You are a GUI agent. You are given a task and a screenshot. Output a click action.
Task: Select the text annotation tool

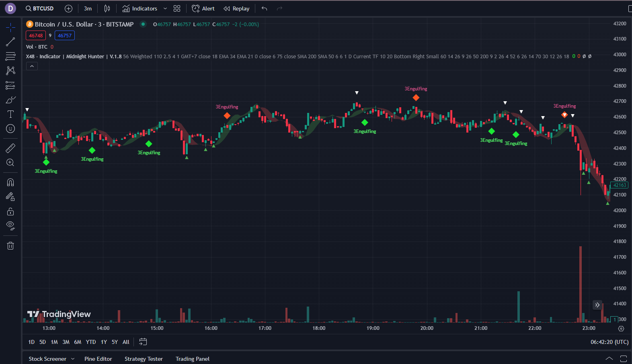(x=10, y=114)
